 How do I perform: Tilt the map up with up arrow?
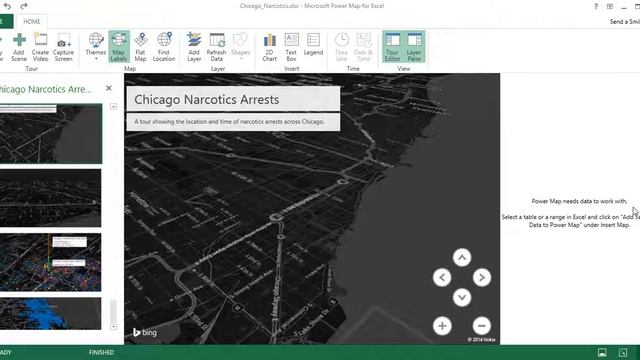[x=462, y=258]
